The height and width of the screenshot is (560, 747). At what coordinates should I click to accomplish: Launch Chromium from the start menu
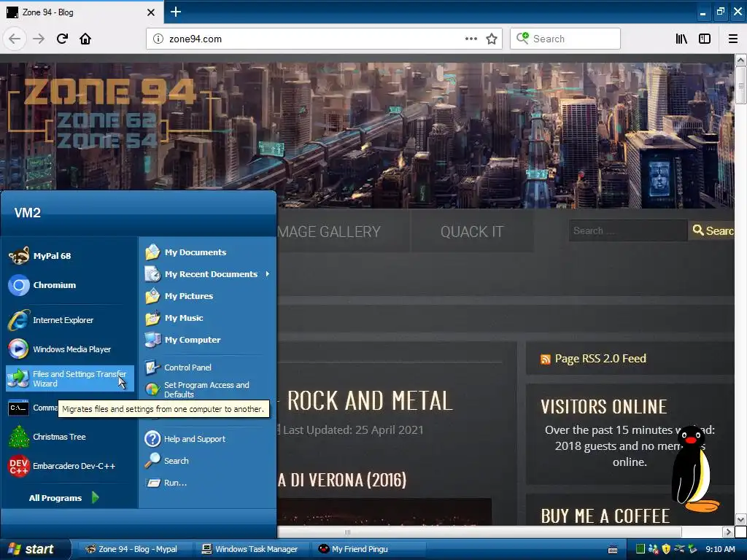tap(69, 285)
